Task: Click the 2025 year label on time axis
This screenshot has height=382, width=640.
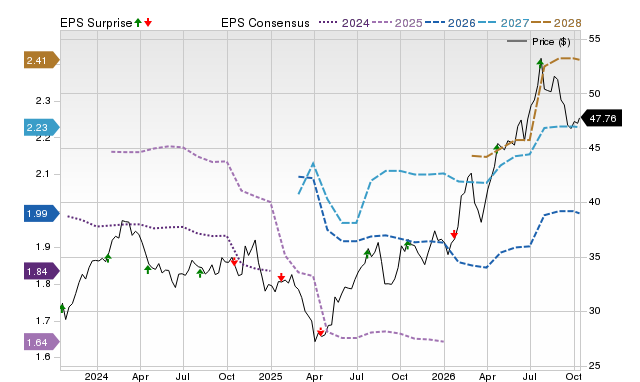Action: click(x=271, y=376)
